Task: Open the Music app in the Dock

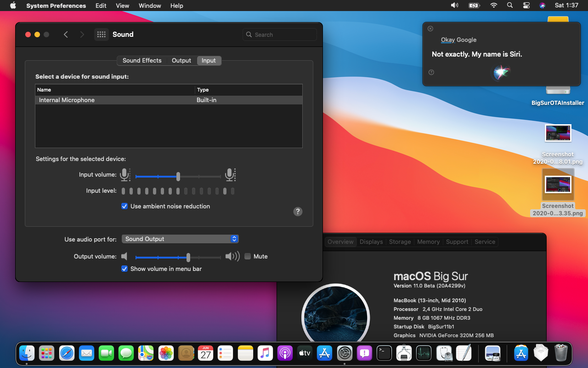Action: pyautogui.click(x=265, y=353)
